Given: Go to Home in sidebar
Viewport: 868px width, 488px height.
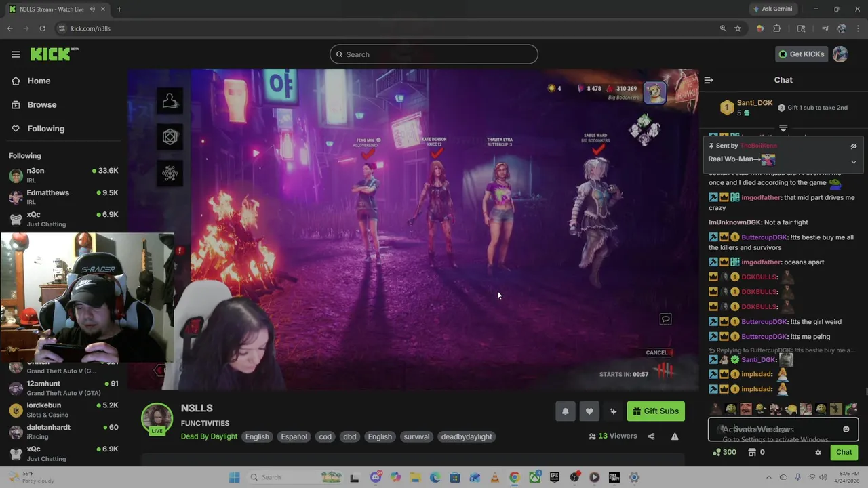Looking at the screenshot, I should point(39,81).
